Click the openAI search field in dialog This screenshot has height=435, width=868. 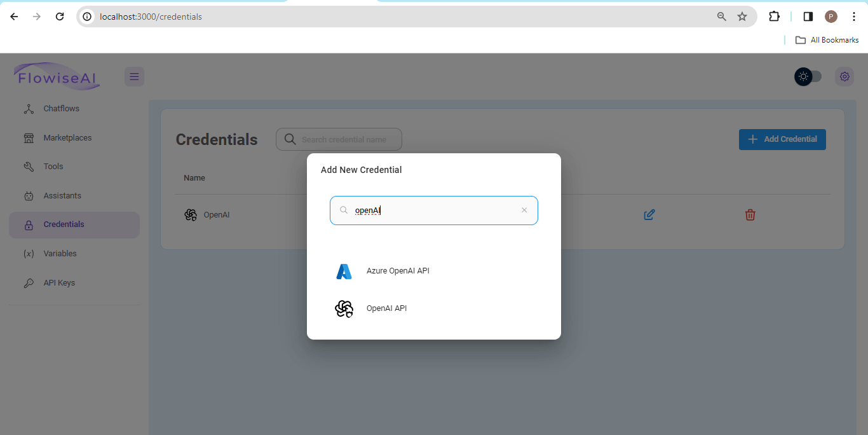[x=432, y=211]
